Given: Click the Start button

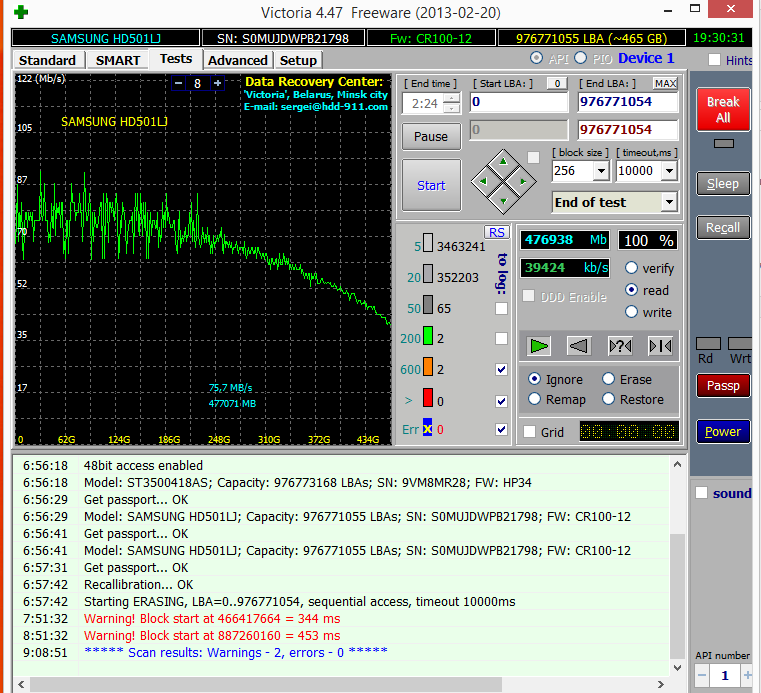Looking at the screenshot, I should pos(431,185).
